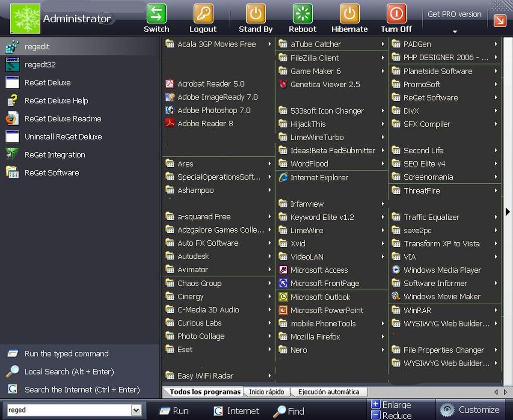Click the green Reboot icon

coord(302,14)
